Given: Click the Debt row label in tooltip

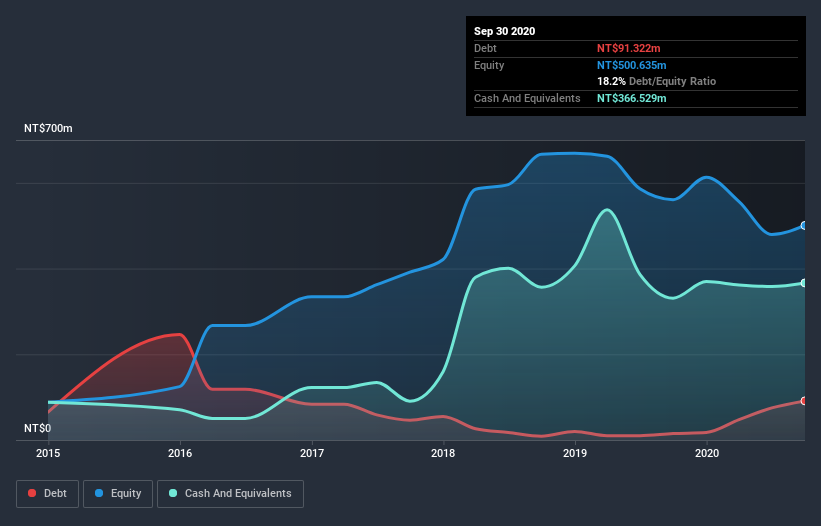Looking at the screenshot, I should click(485, 48).
